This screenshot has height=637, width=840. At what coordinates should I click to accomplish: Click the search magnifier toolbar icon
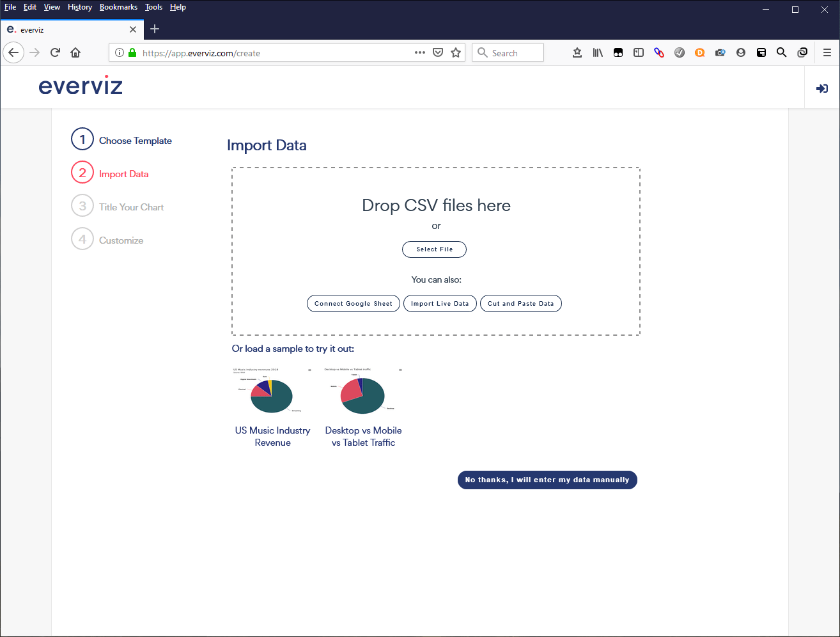(x=782, y=52)
